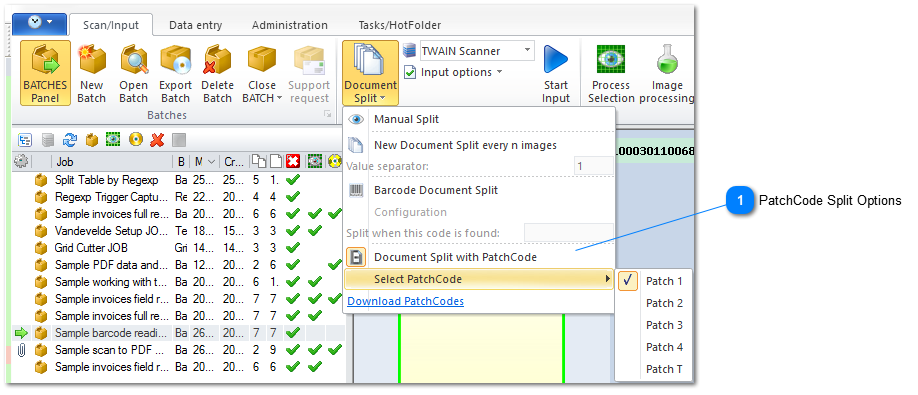Create a New Batch
This screenshot has width=918, height=395.
[x=91, y=73]
